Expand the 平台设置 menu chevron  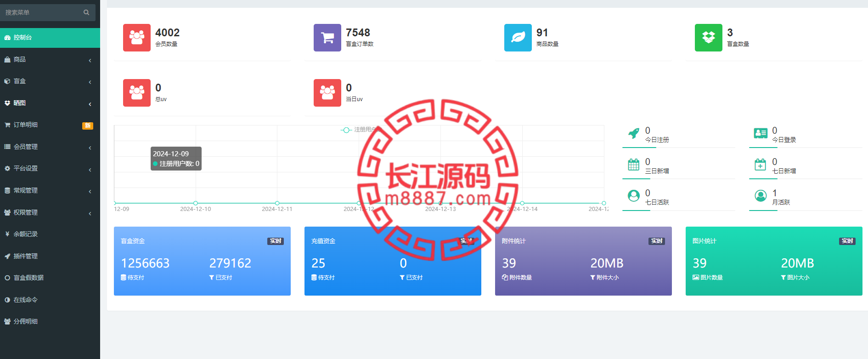tap(90, 170)
